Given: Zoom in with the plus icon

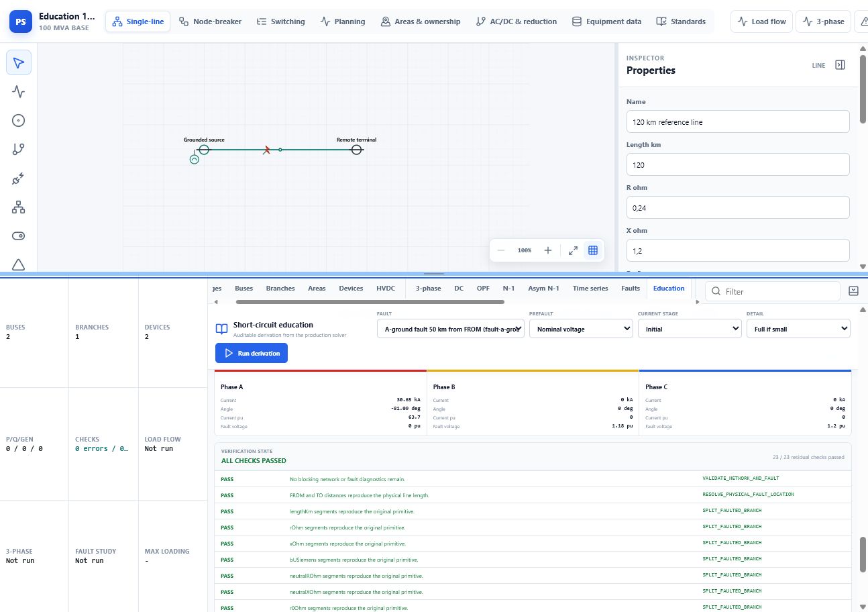Looking at the screenshot, I should pos(548,250).
